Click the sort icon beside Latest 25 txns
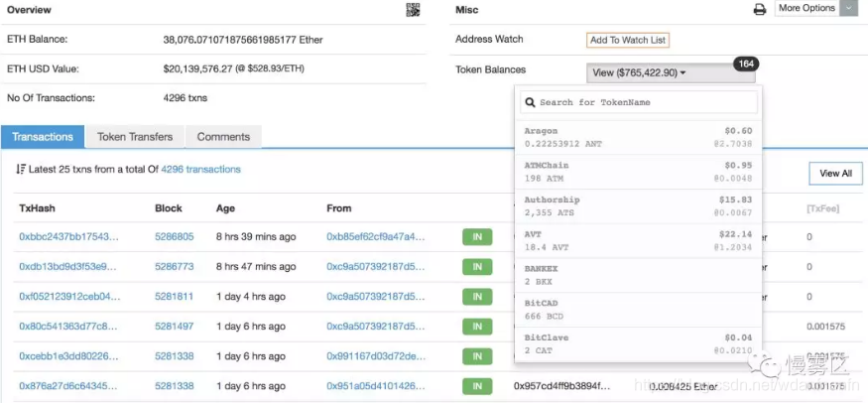Viewport: 868px width, 403px height. tap(21, 170)
